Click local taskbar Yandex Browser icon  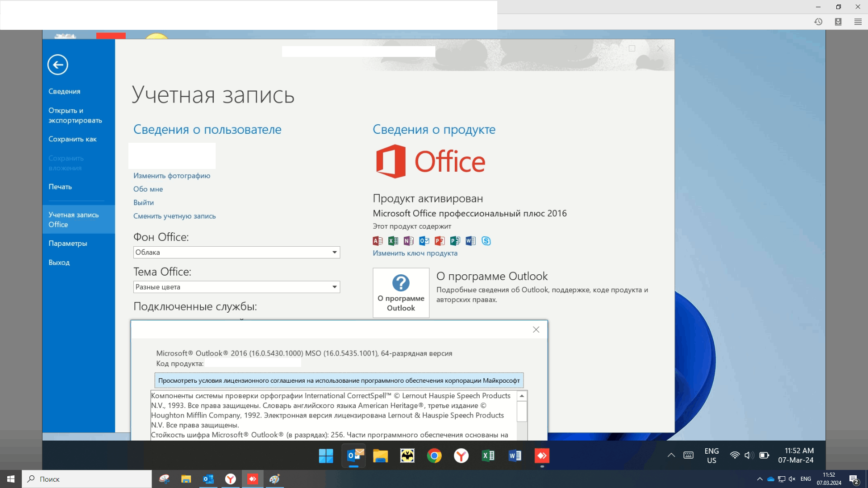[231, 479]
